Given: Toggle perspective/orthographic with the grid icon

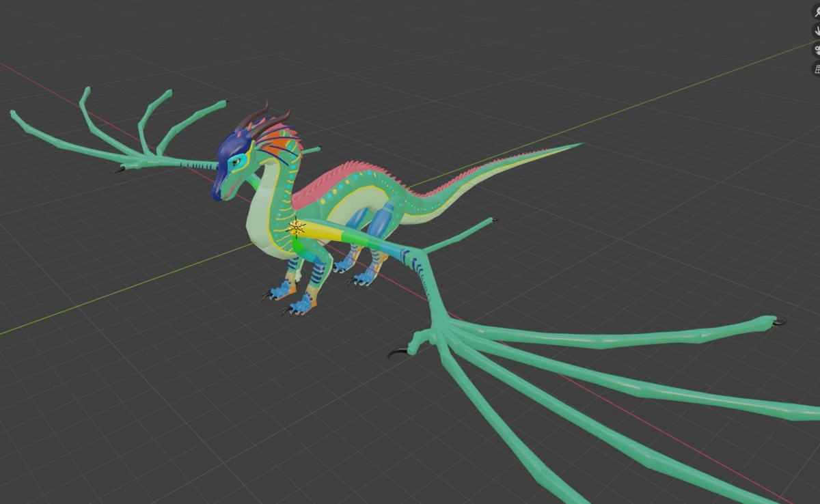Looking at the screenshot, I should tap(818, 69).
